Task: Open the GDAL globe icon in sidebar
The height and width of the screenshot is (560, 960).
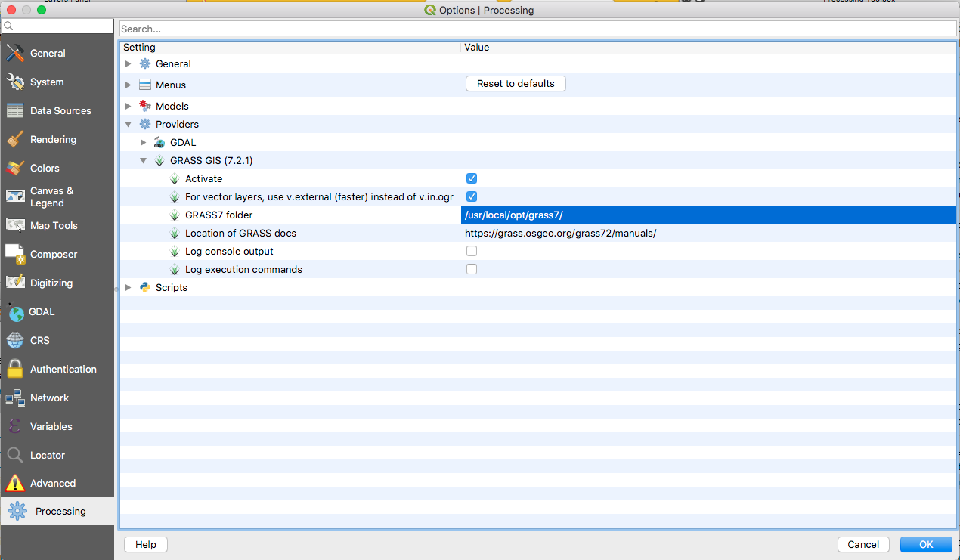Action: (15, 312)
